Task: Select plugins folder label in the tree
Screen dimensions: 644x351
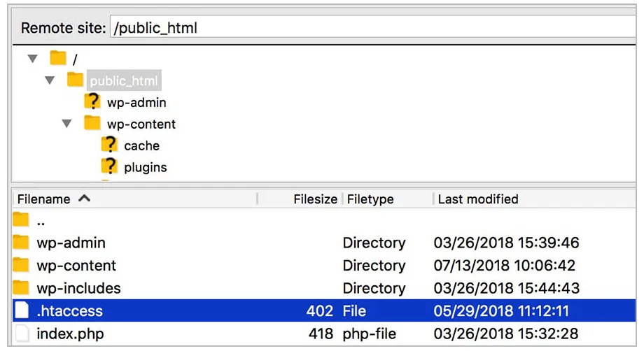Action: click(146, 168)
